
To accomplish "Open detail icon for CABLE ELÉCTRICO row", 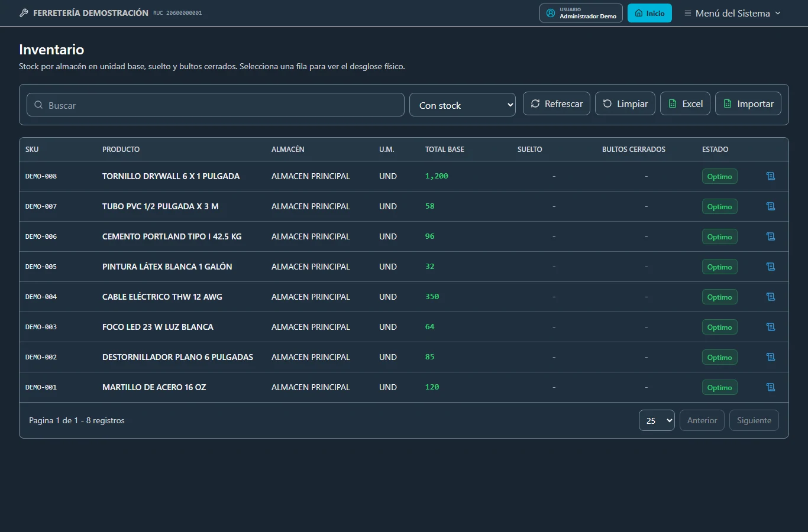I will click(770, 297).
